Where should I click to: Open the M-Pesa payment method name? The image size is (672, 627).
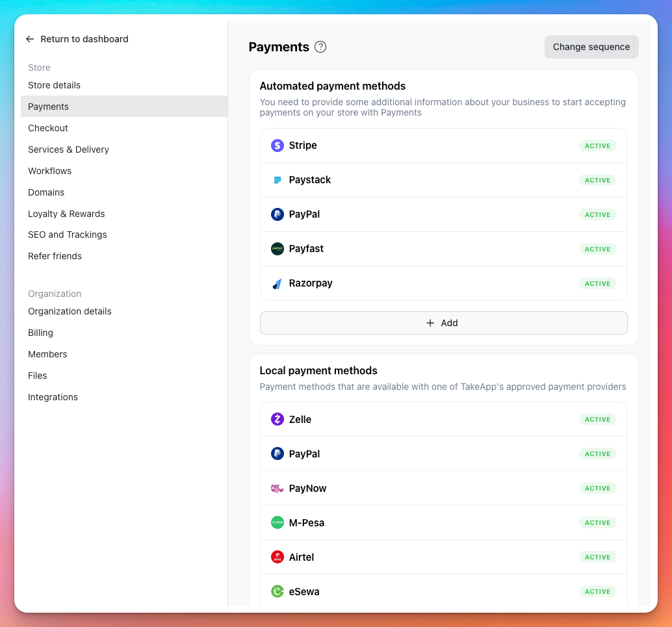pyautogui.click(x=306, y=522)
